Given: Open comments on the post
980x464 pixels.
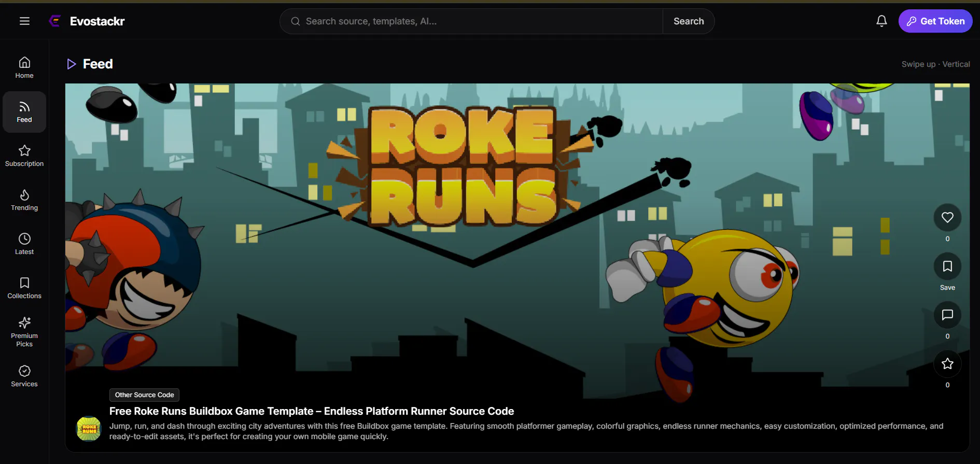Looking at the screenshot, I should (x=947, y=315).
